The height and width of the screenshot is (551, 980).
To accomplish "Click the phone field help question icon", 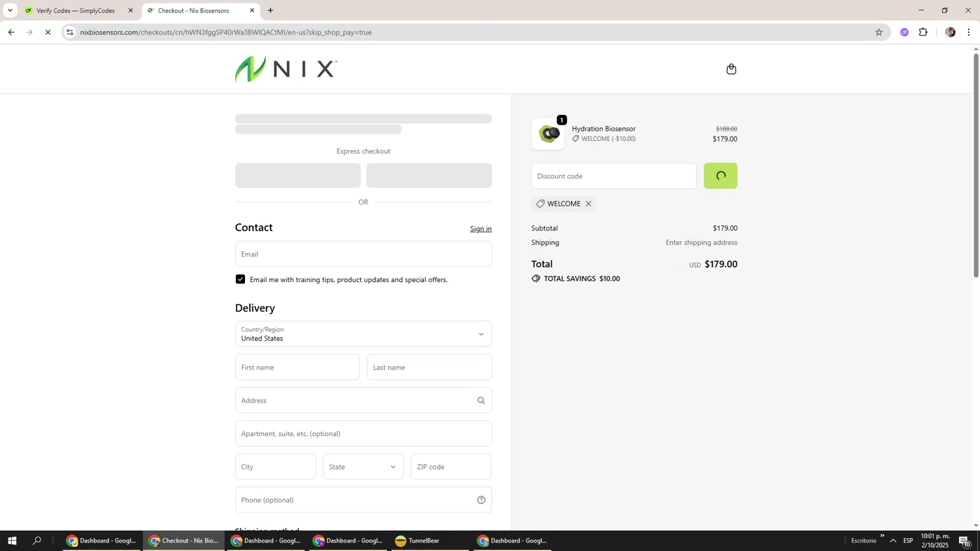I will [481, 500].
